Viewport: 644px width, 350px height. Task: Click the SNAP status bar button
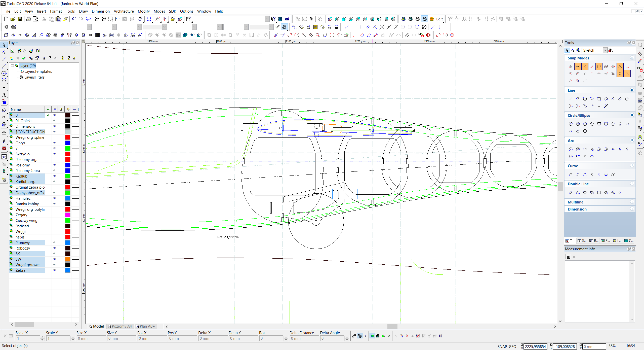click(502, 346)
